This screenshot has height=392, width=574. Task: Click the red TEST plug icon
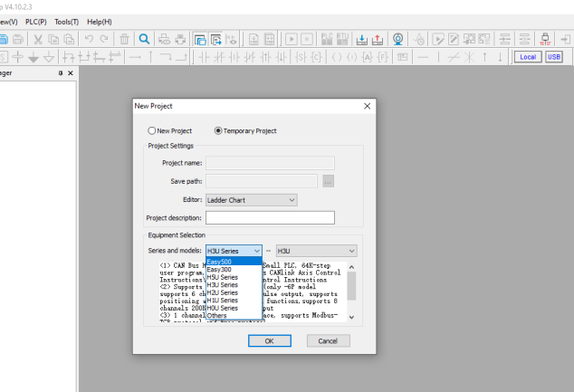point(545,39)
